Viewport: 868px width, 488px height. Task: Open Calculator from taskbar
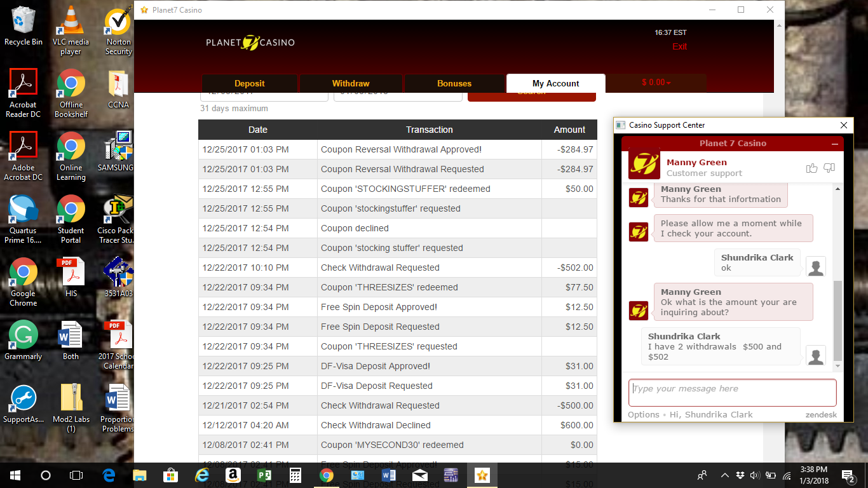point(295,475)
